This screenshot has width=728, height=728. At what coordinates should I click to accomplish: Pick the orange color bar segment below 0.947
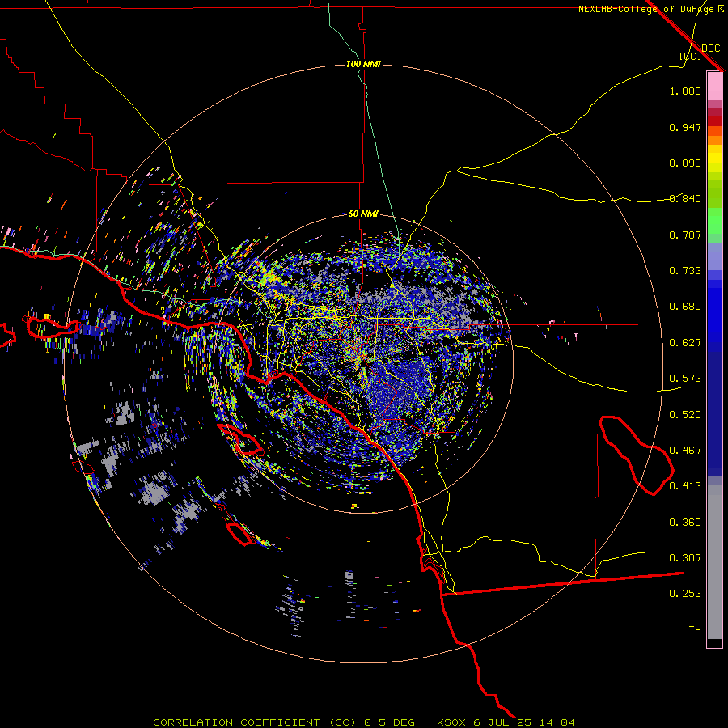(x=714, y=136)
